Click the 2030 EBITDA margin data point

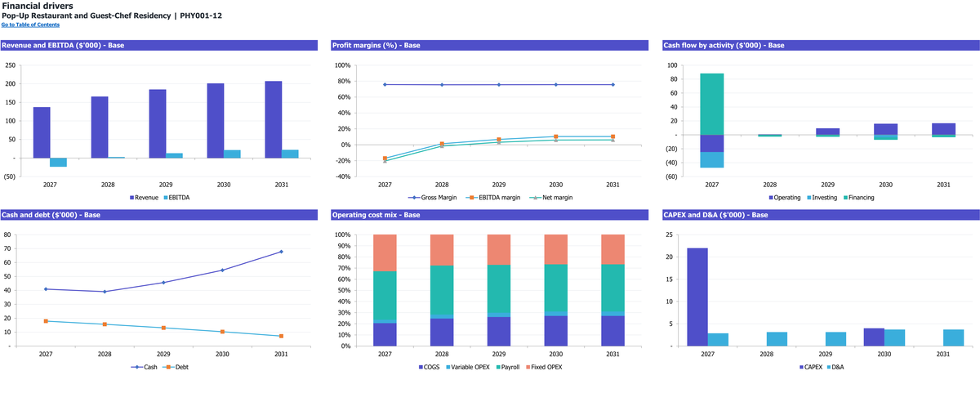(x=556, y=136)
